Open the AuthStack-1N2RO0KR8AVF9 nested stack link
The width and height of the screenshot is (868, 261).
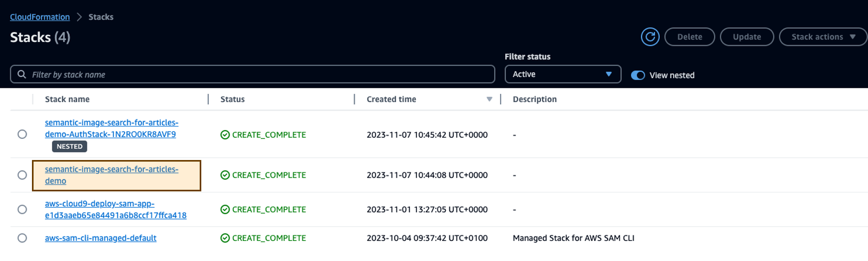pyautogui.click(x=111, y=128)
